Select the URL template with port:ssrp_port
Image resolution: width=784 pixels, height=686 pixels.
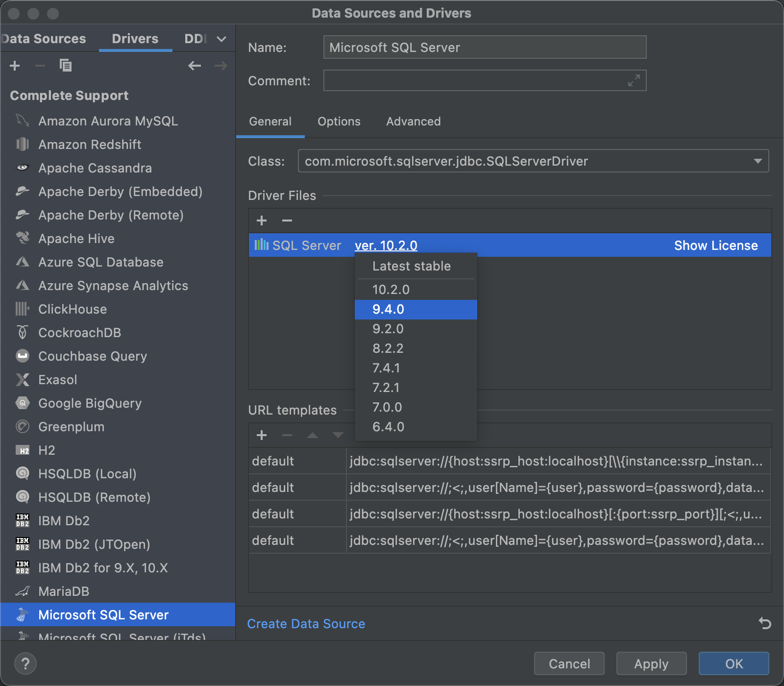(510, 514)
